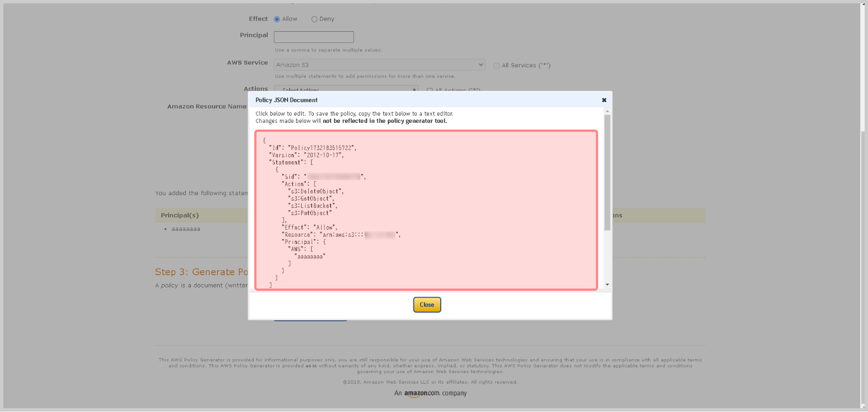Viewport: 868px width, 412px height.
Task: Close the Policy JSON Document dialog with X
Action: [604, 100]
